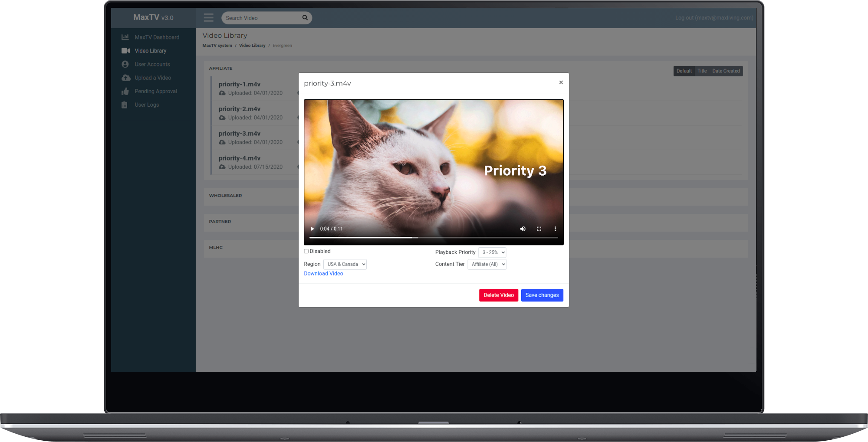The height and width of the screenshot is (442, 868).
Task: Open Upload a Video cloud icon
Action: 126,78
